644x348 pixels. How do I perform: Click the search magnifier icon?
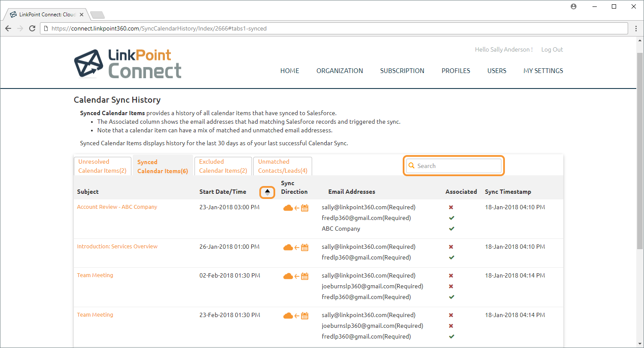point(411,166)
